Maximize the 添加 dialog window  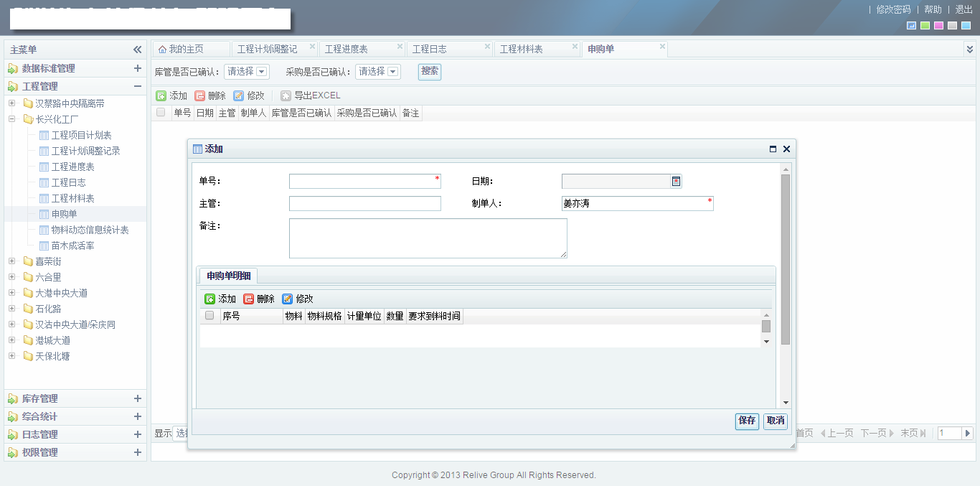coord(773,149)
